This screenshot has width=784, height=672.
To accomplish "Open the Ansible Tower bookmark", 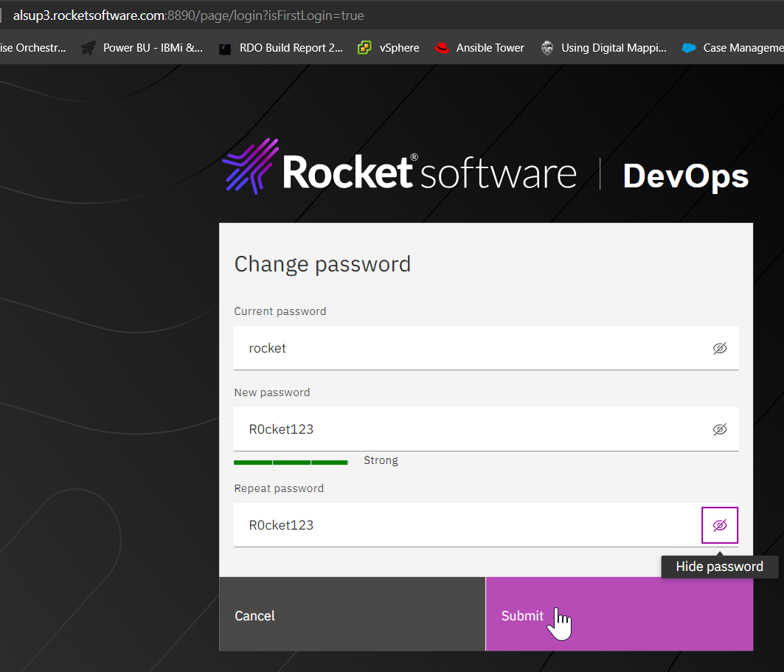I will point(490,47).
